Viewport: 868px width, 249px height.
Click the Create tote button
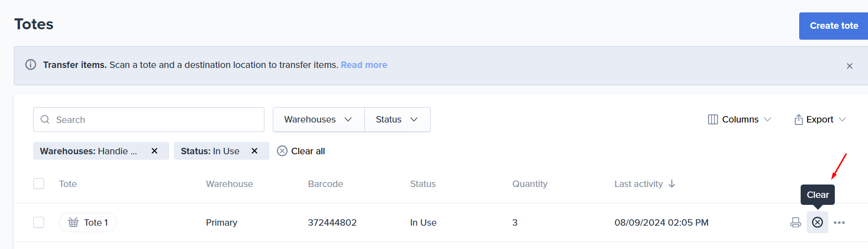(833, 26)
